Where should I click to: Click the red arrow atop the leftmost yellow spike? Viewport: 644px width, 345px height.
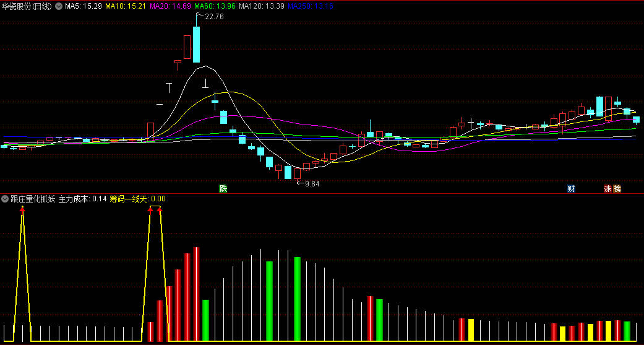23,210
